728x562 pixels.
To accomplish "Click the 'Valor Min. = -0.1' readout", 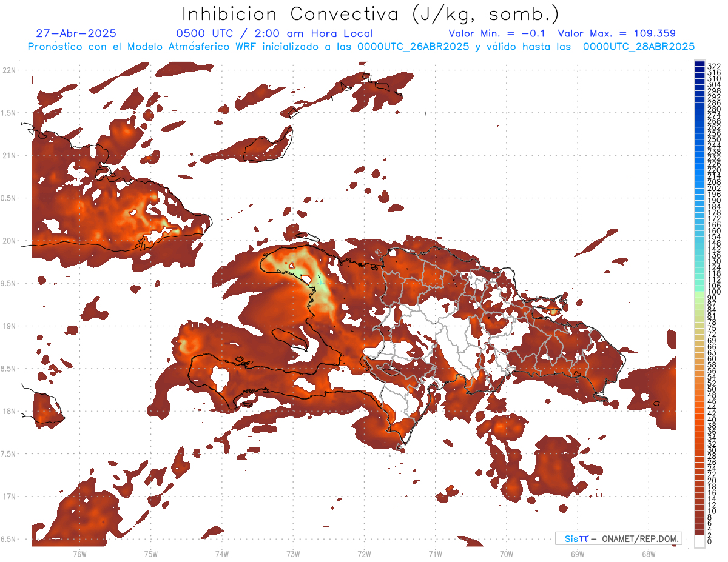I will [497, 33].
